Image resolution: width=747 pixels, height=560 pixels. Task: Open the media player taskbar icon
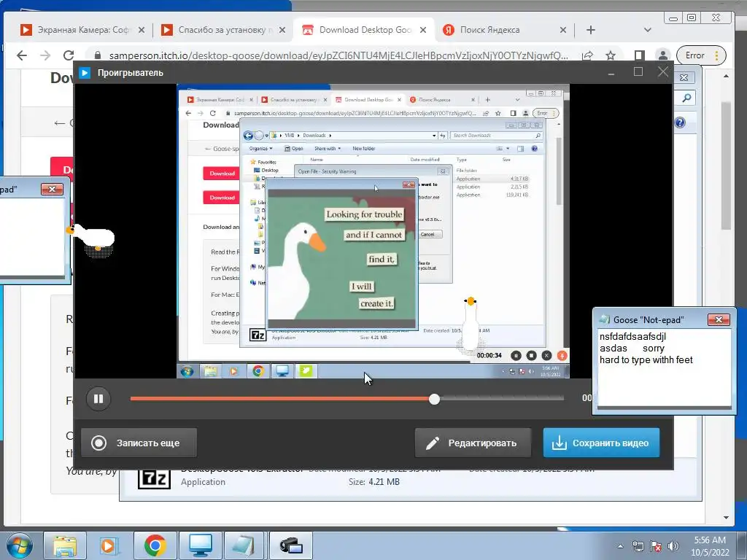[x=108, y=545]
